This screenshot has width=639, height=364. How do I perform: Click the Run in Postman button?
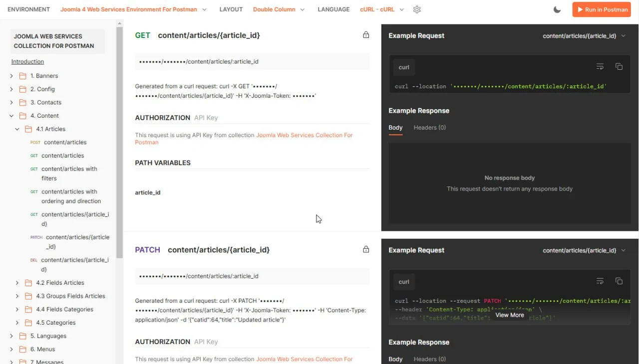point(602,9)
